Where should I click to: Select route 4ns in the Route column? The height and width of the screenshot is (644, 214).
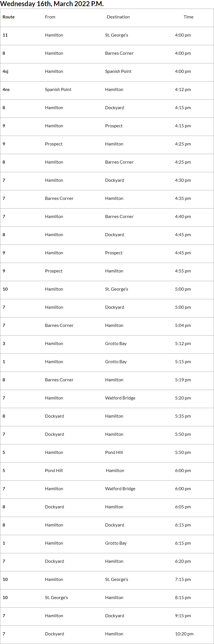coord(6,90)
